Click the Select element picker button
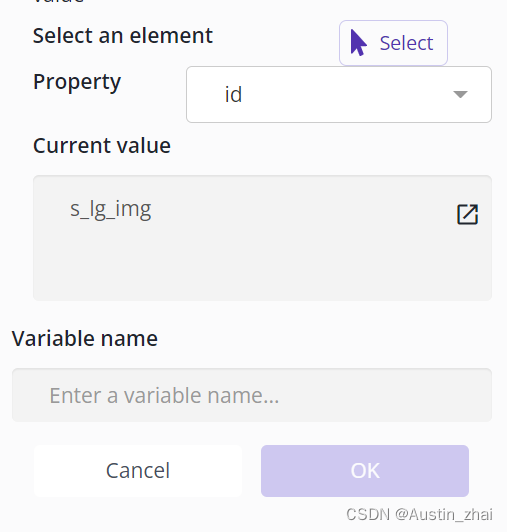This screenshot has height=532, width=507. pyautogui.click(x=393, y=43)
